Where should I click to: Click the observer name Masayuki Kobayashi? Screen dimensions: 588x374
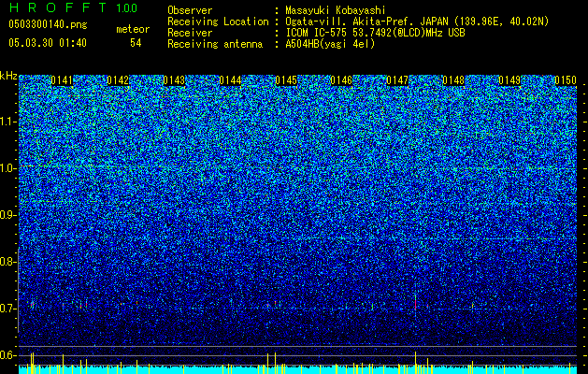point(336,10)
